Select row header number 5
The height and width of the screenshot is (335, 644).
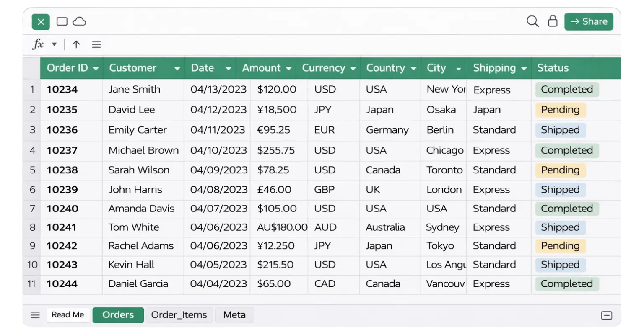(32, 170)
